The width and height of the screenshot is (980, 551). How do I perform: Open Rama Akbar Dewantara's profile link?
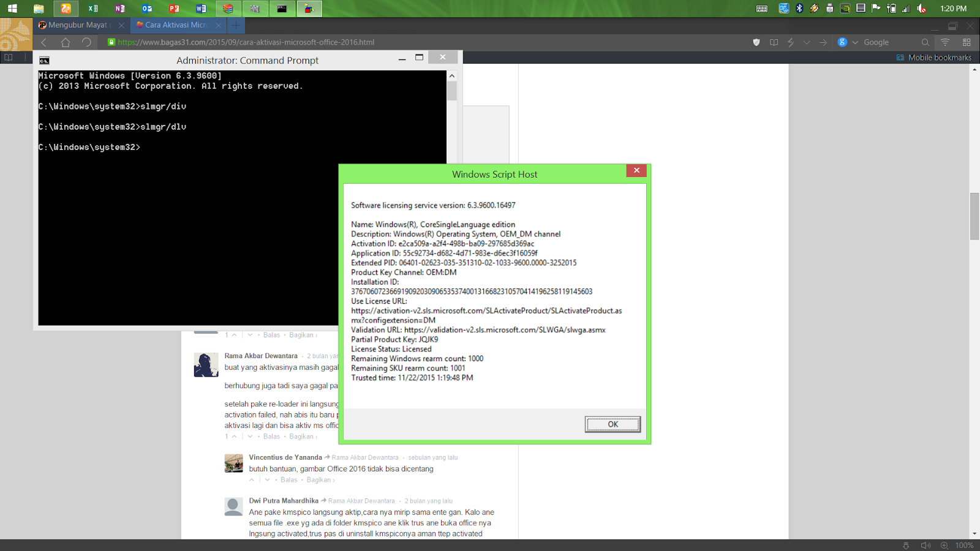(x=261, y=356)
